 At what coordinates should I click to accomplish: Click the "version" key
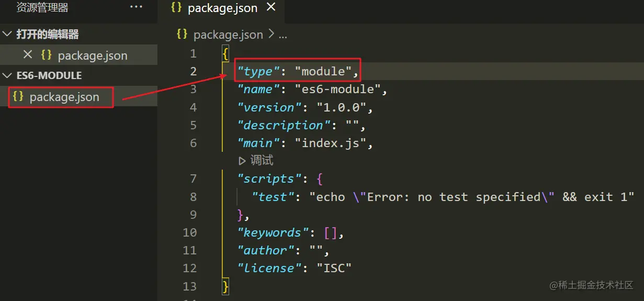[269, 107]
